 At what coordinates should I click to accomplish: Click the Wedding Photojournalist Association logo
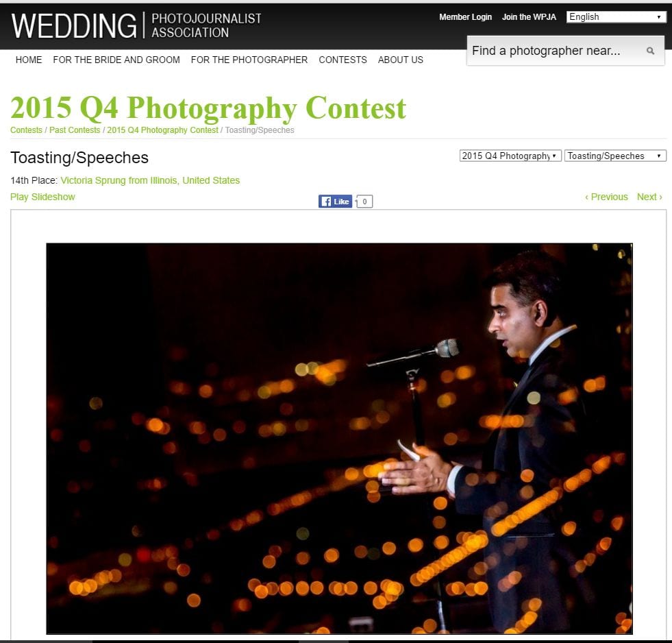[x=136, y=25]
